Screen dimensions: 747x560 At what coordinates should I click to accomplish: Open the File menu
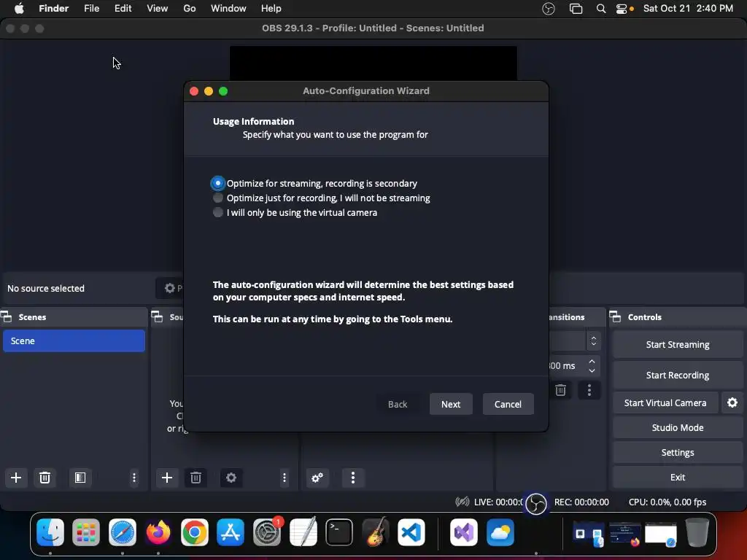[91, 9]
